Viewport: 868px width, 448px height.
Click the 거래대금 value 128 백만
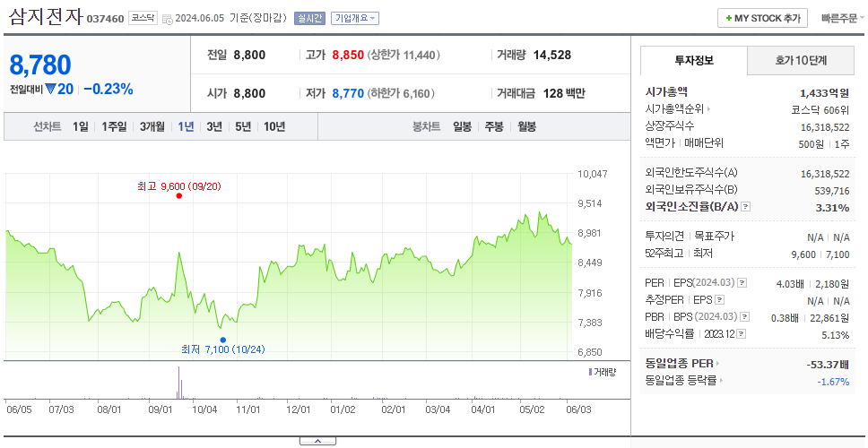[x=564, y=93]
